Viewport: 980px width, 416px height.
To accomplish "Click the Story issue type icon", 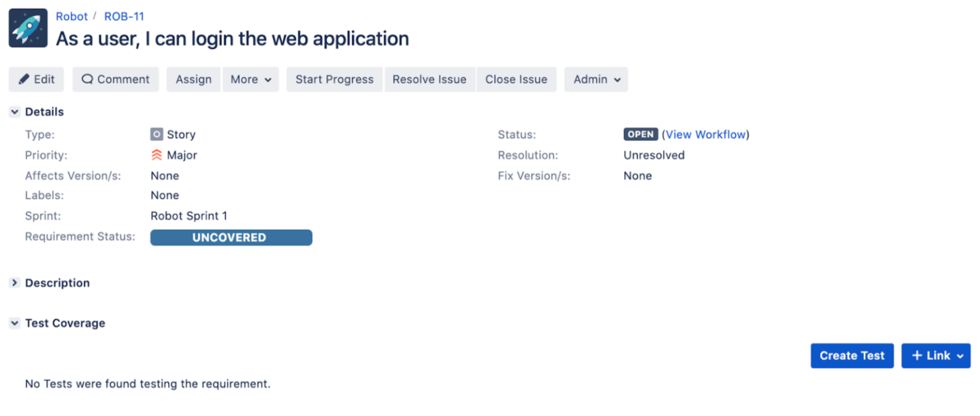I will pyautogui.click(x=157, y=134).
